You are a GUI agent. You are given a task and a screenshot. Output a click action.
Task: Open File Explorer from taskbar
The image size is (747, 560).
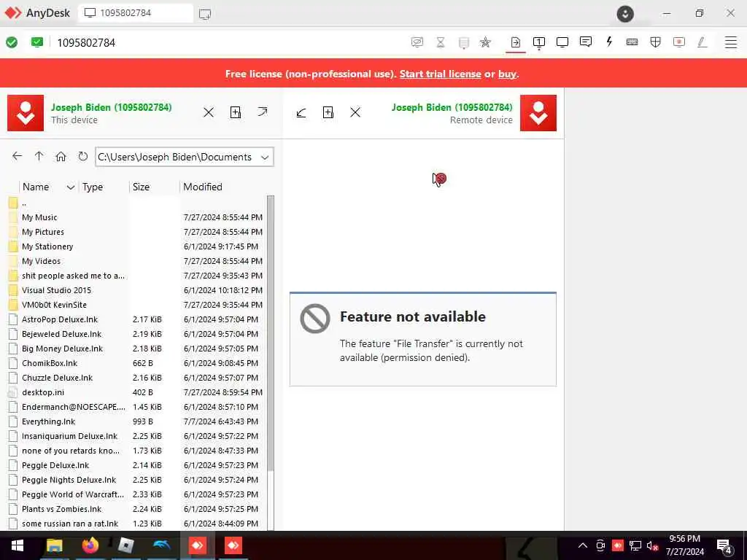[54, 545]
